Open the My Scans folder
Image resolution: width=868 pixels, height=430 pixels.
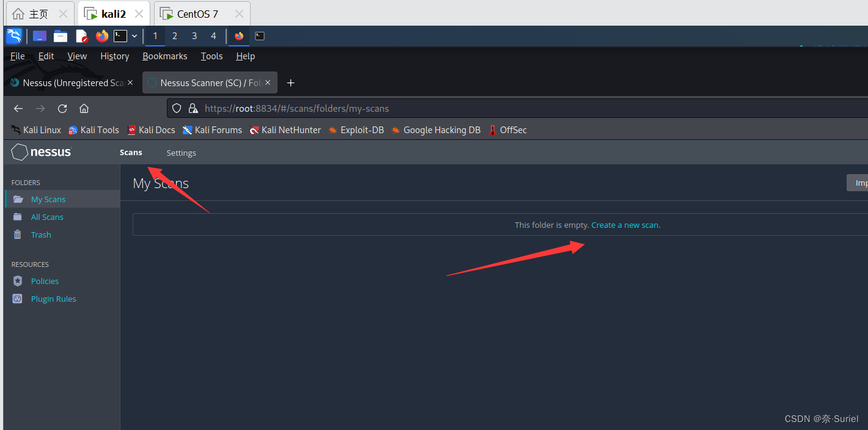[62, 199]
